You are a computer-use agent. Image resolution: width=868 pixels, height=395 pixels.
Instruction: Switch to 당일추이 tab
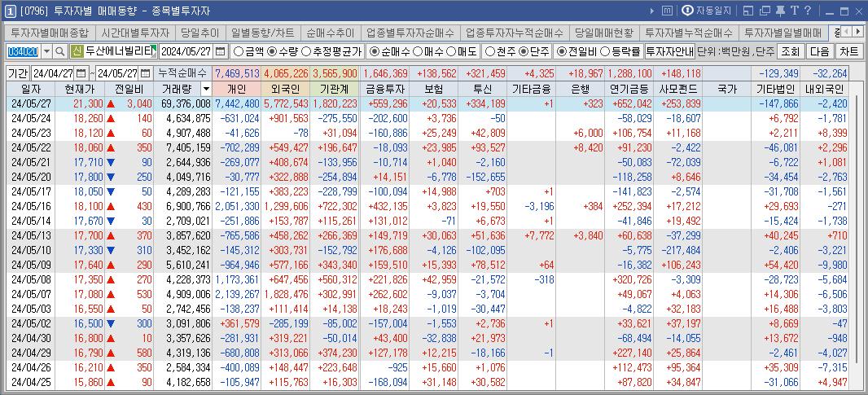click(x=199, y=33)
